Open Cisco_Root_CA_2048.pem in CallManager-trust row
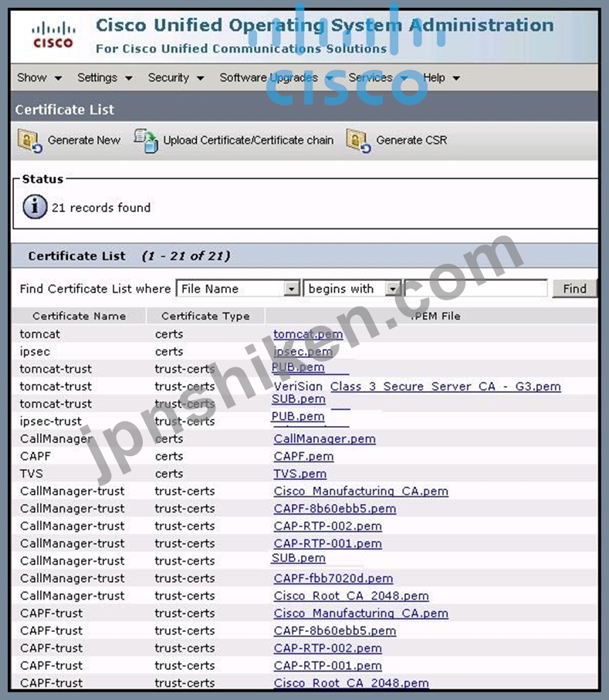The image size is (609, 700). tap(351, 596)
